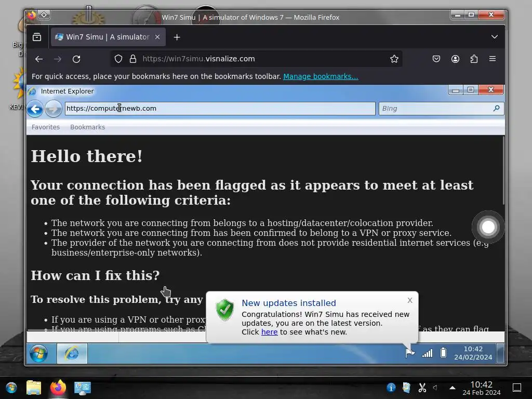
Task: Show site security padlock info
Action: (x=133, y=59)
